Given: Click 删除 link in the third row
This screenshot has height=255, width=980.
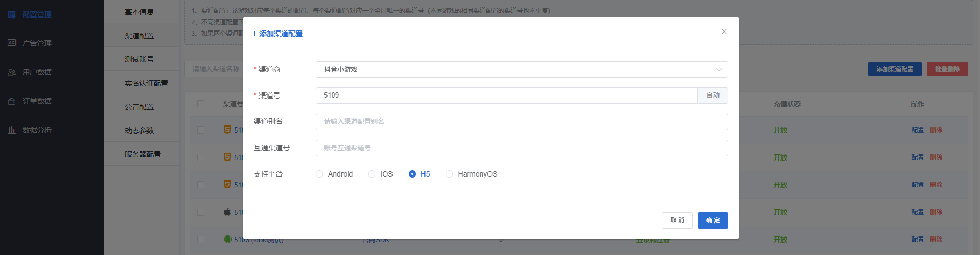Looking at the screenshot, I should pos(936,185).
